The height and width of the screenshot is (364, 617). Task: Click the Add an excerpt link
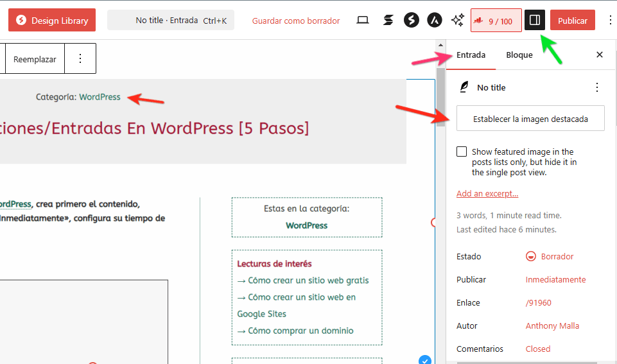(487, 194)
